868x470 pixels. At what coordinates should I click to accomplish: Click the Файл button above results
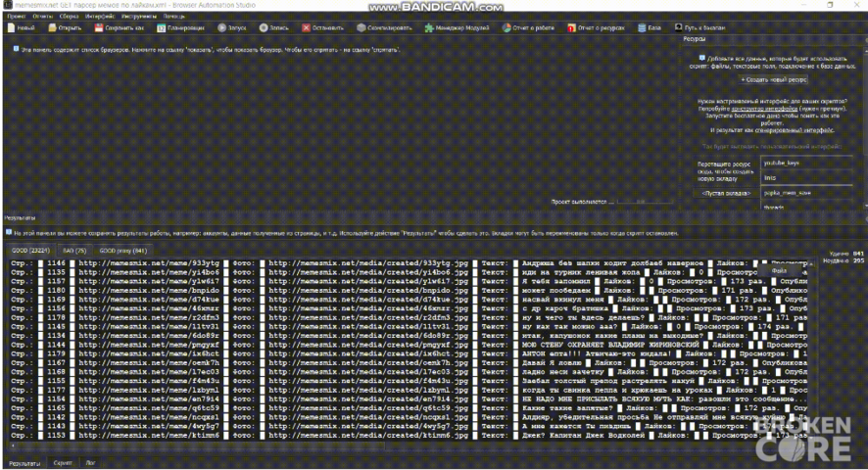point(779,270)
